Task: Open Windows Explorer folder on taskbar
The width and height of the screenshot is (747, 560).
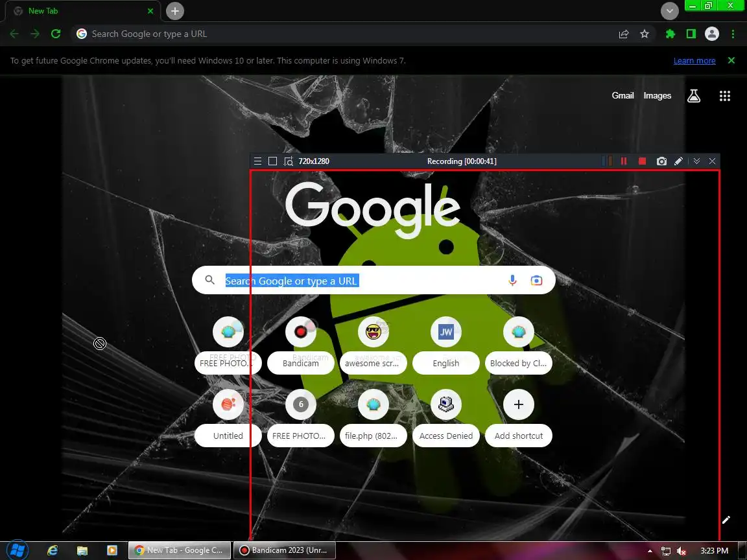Action: [x=82, y=550]
